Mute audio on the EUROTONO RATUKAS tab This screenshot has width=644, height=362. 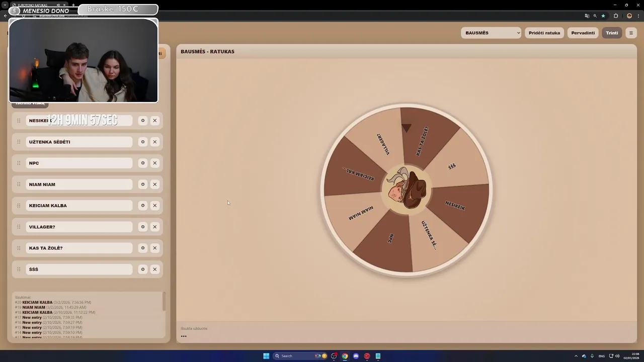pos(58,5)
